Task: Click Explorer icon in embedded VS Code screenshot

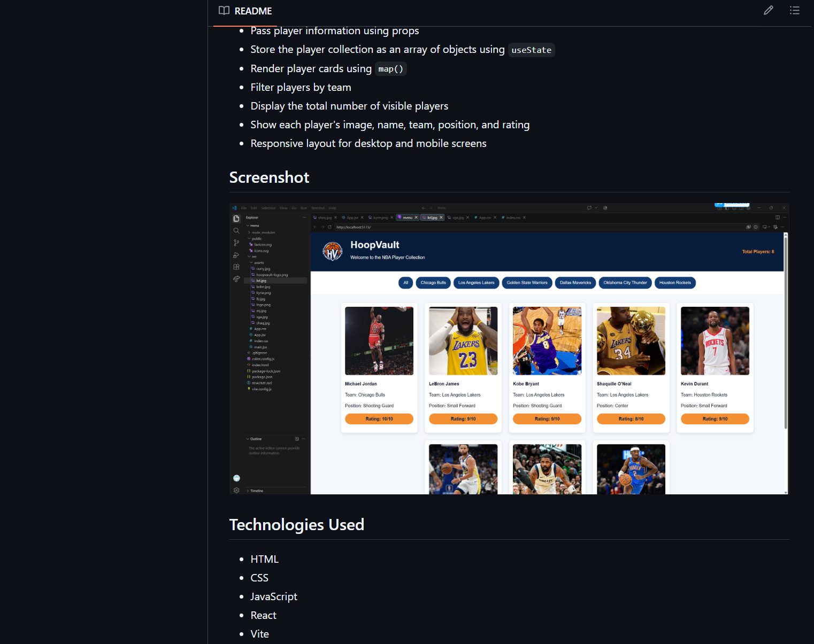Action: (x=236, y=219)
